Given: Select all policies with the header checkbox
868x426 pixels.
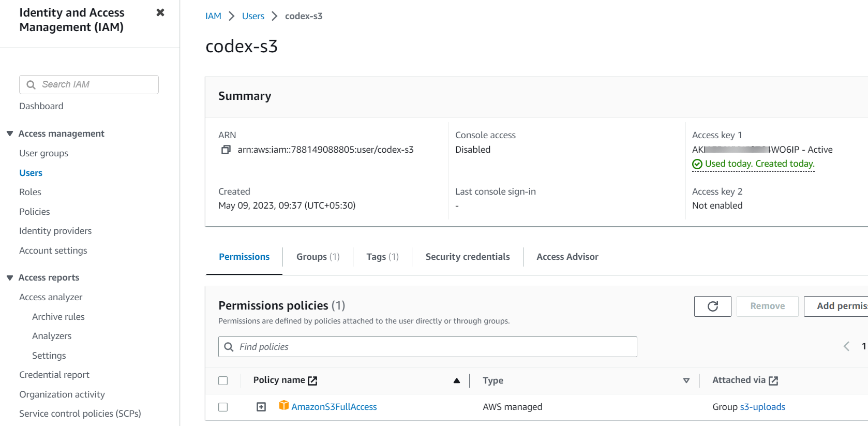Looking at the screenshot, I should click(x=223, y=381).
